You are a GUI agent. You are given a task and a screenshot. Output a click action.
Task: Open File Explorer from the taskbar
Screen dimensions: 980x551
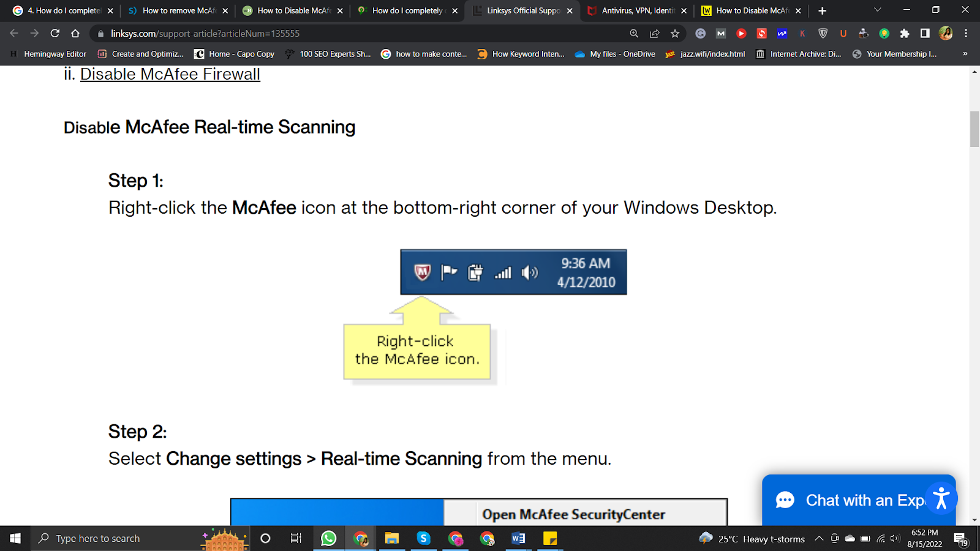click(x=391, y=538)
